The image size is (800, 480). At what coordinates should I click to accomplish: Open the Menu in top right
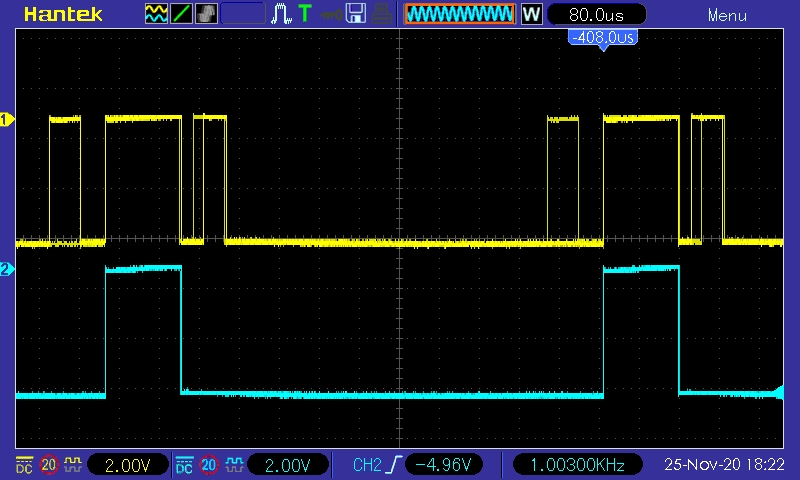(x=727, y=15)
